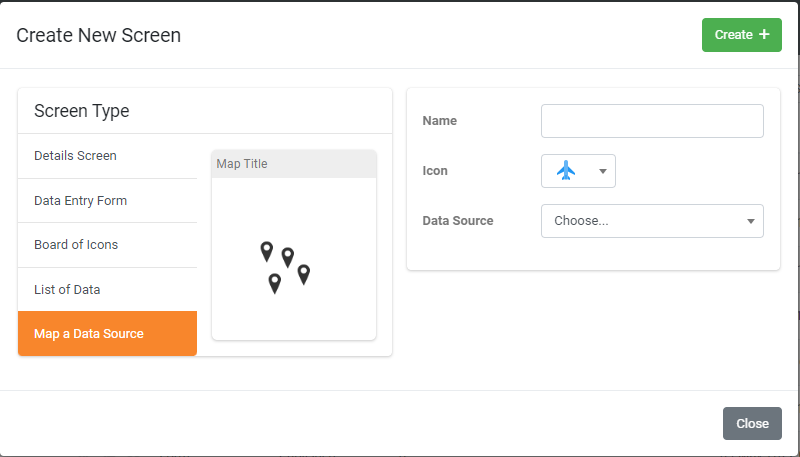The width and height of the screenshot is (800, 457).
Task: Select the List of Data option
Action: tap(107, 290)
